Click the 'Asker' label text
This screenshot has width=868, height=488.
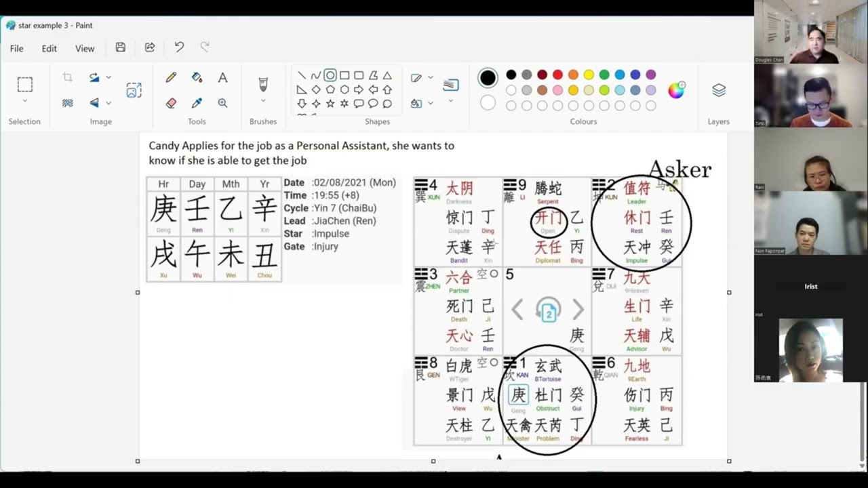[679, 169]
